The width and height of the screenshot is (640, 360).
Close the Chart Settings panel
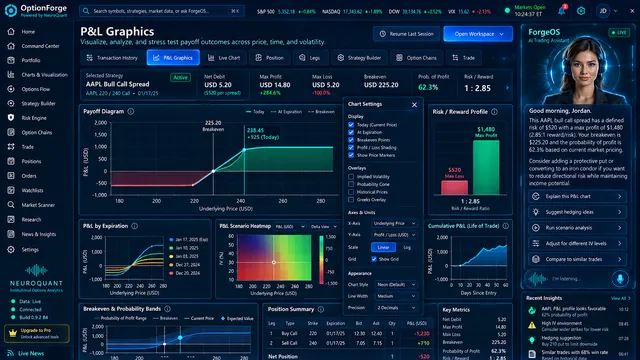coord(414,105)
